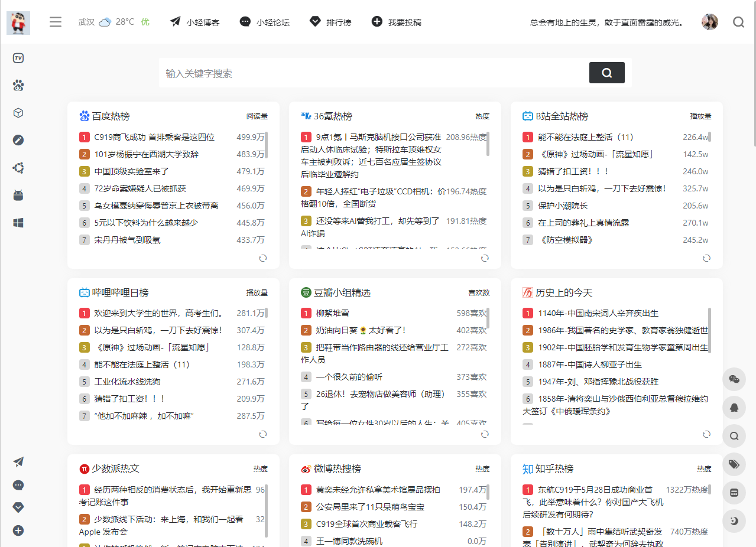Open "工业化流水线洗狗" item
This screenshot has height=547, width=756.
pos(127,382)
